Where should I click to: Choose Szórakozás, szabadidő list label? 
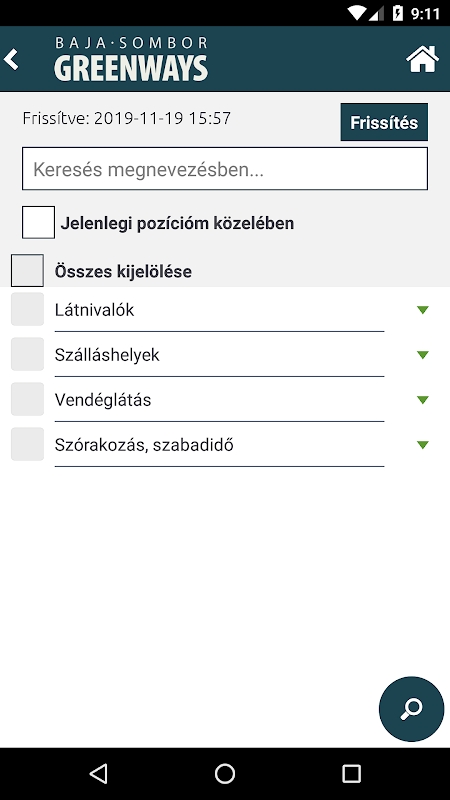coord(144,445)
